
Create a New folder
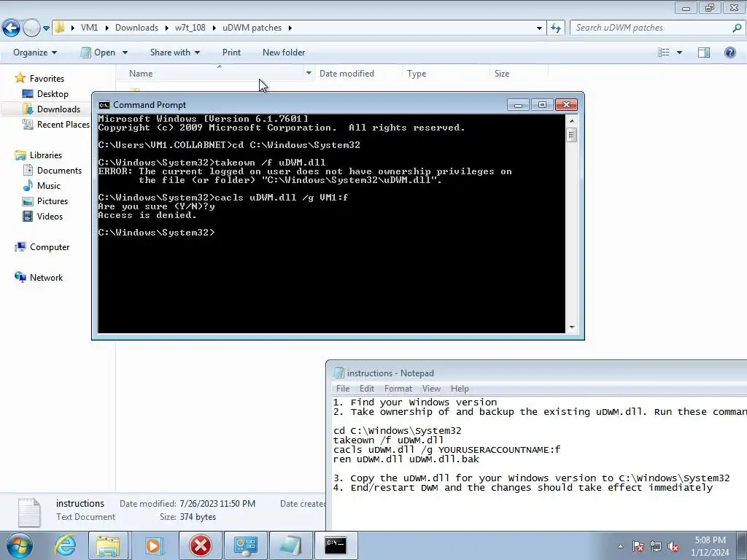click(284, 52)
